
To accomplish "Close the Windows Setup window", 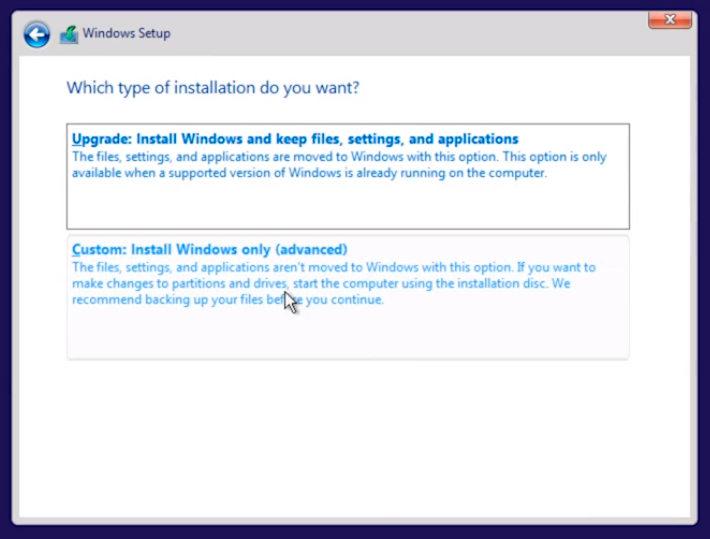I will point(671,19).
